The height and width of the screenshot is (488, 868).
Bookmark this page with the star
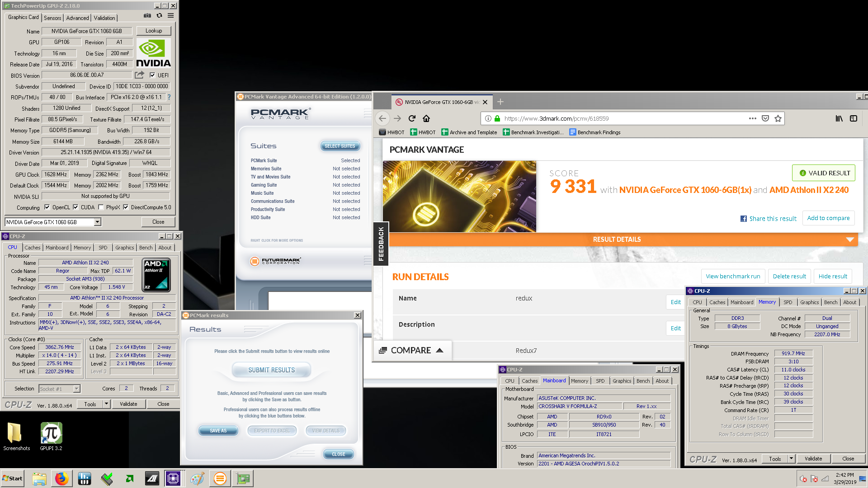coord(778,118)
